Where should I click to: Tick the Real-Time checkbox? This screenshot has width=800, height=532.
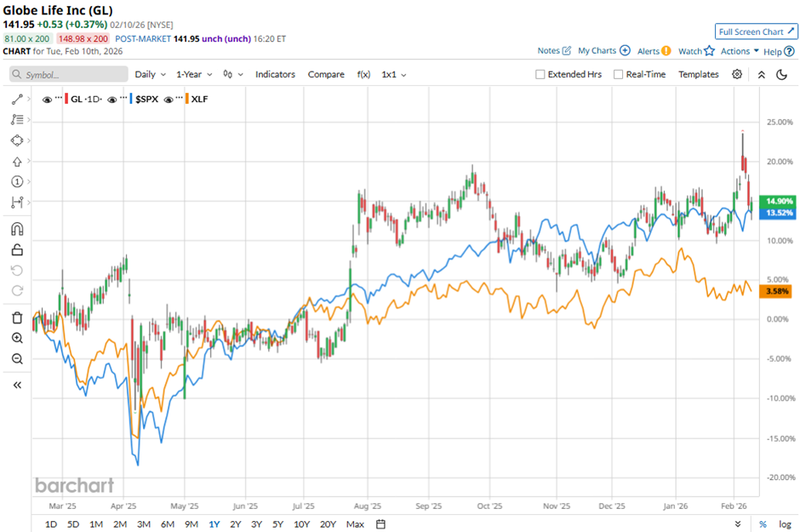pyautogui.click(x=618, y=75)
